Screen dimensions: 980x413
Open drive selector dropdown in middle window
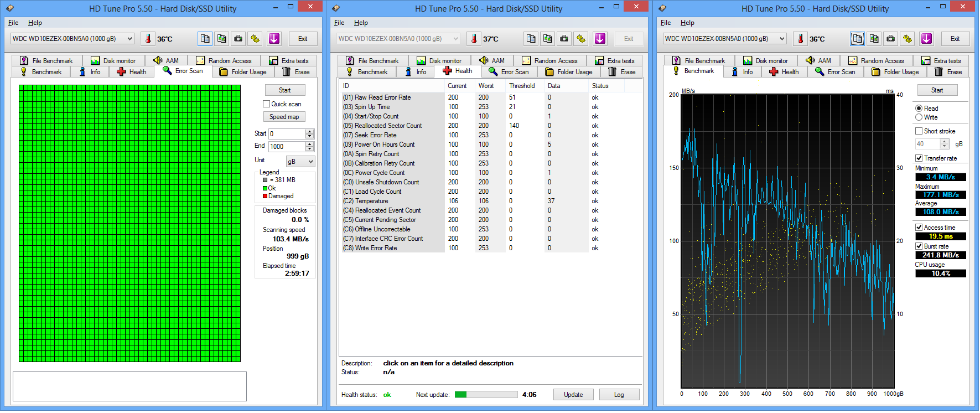pos(398,39)
